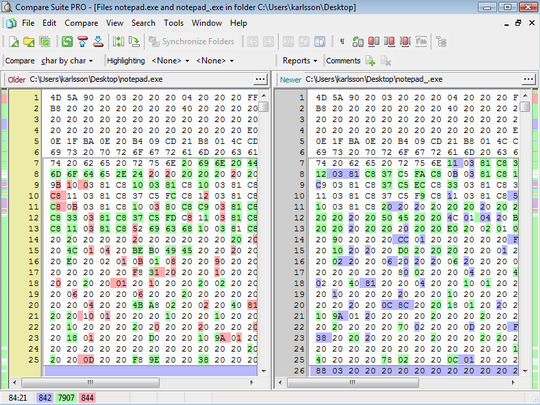The width and height of the screenshot is (540, 405).
Task: Click the copy-to-other-side arrow icon
Action: pos(134,42)
